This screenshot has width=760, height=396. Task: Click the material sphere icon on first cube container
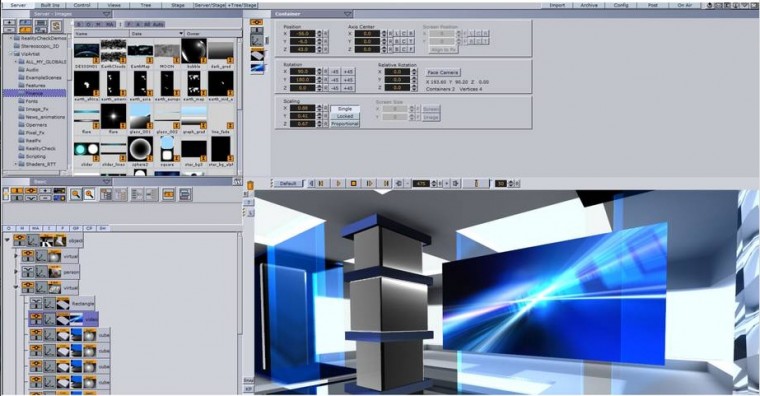pyautogui.click(x=90, y=335)
